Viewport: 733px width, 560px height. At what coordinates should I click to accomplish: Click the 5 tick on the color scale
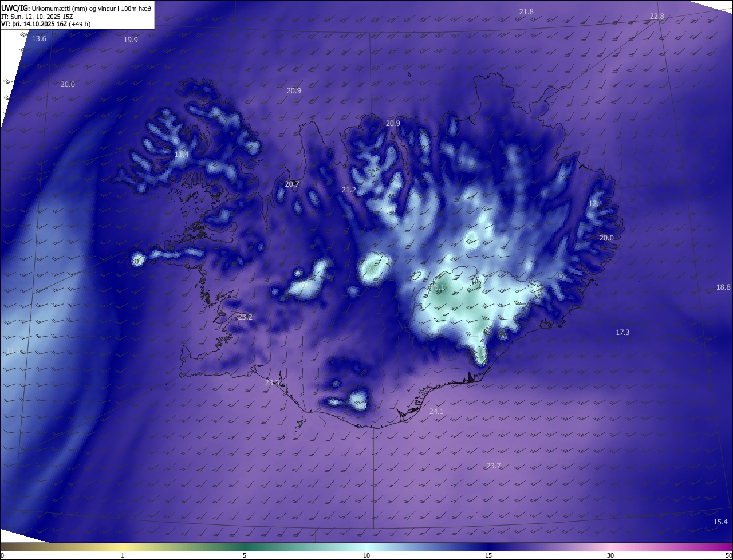coord(245,555)
